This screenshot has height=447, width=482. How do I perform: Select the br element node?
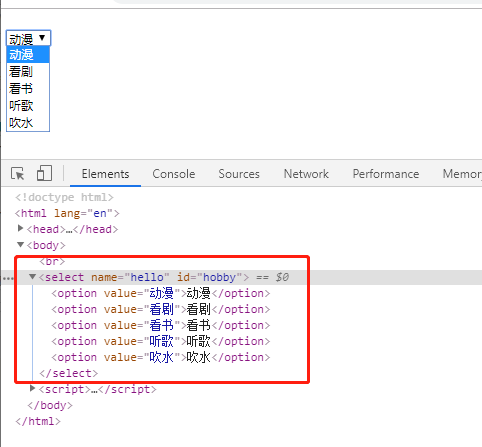52,261
